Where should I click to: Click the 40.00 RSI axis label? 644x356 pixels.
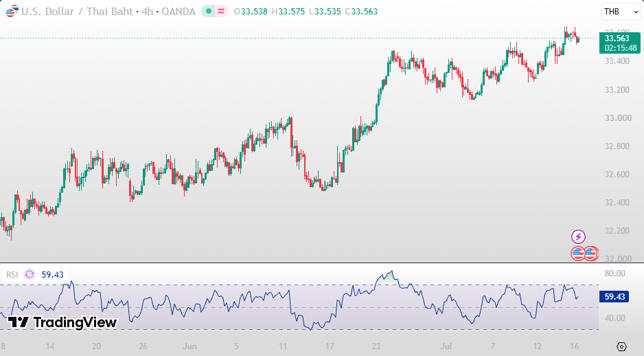(x=615, y=318)
